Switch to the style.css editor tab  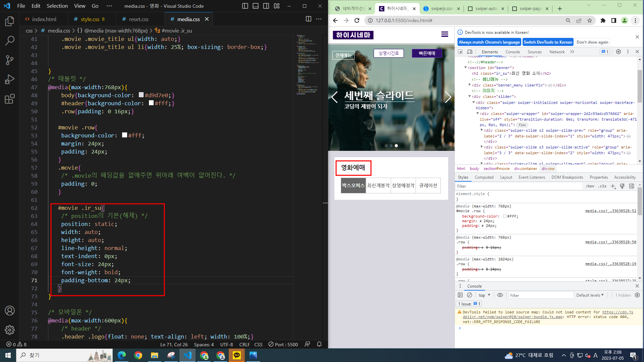(x=90, y=19)
